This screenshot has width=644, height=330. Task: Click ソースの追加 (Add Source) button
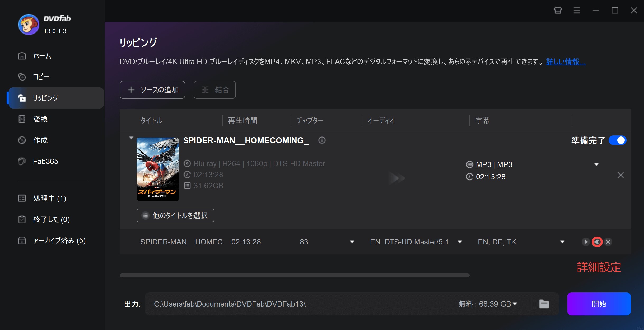152,90
